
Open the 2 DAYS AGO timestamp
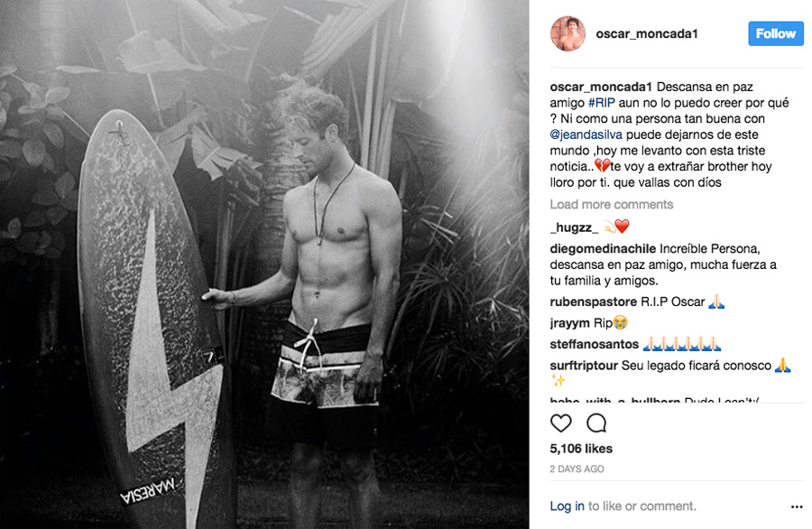(x=577, y=469)
